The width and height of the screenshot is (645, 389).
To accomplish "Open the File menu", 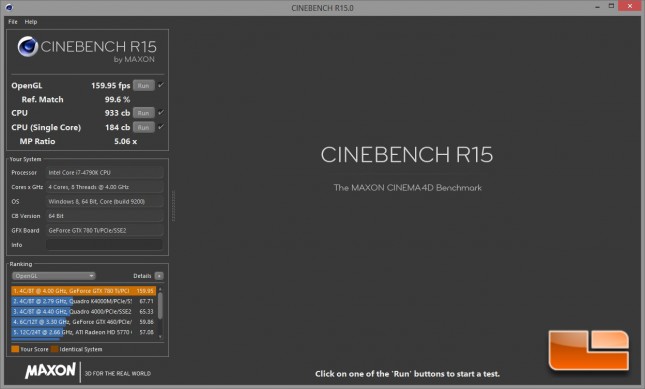I will click(x=13, y=22).
